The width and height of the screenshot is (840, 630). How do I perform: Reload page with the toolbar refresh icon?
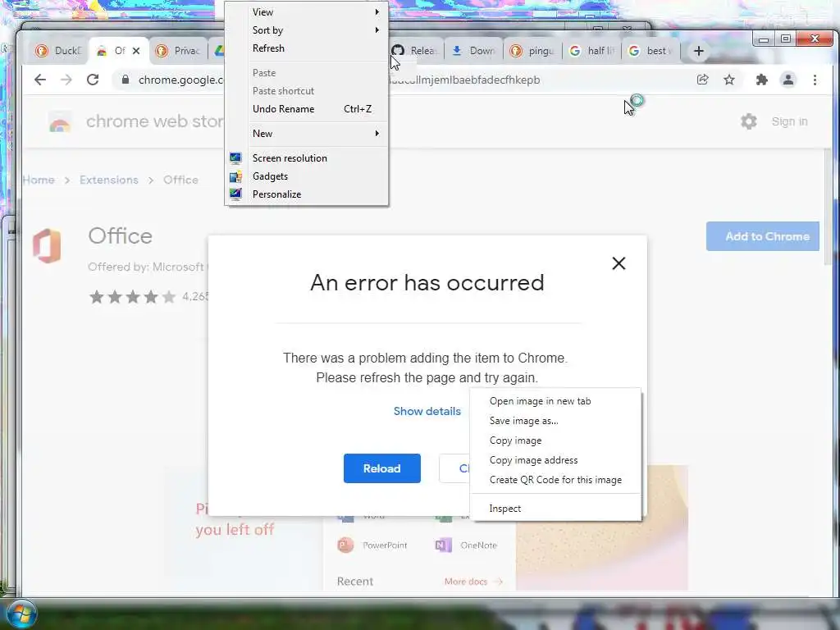(93, 80)
